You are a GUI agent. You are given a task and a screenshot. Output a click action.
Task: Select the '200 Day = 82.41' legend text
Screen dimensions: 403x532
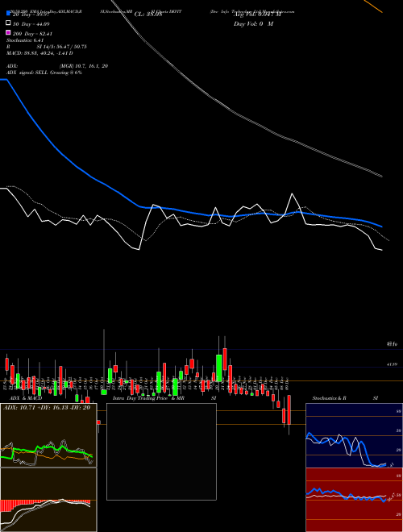(32, 34)
